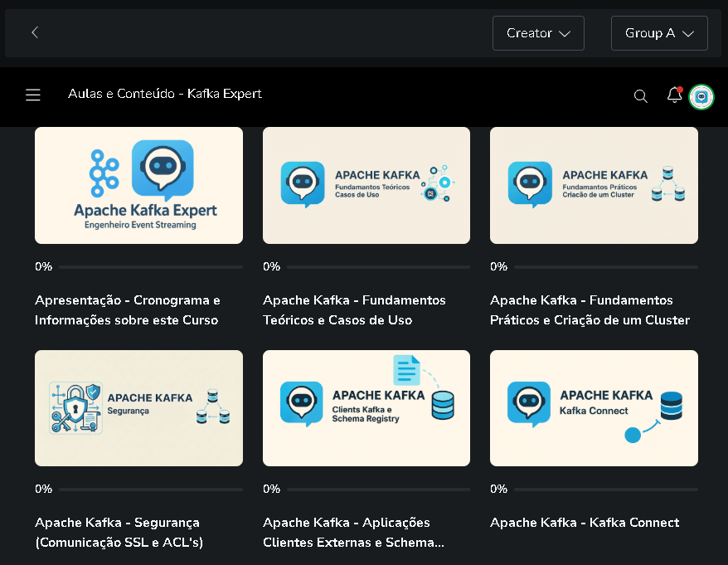Viewport: 728px width, 565px height.
Task: Open the Apache Kafka - Kafka Connect title
Action: [x=585, y=523]
